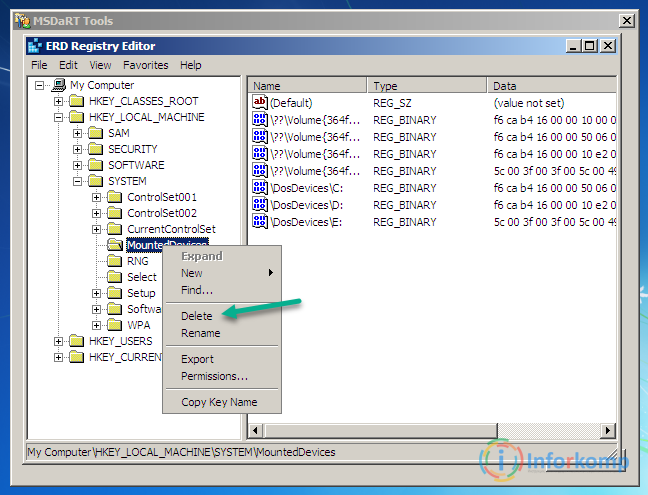Click the ERD Registry Editor title icon
Screen dimensions: 648x495
coord(35,46)
